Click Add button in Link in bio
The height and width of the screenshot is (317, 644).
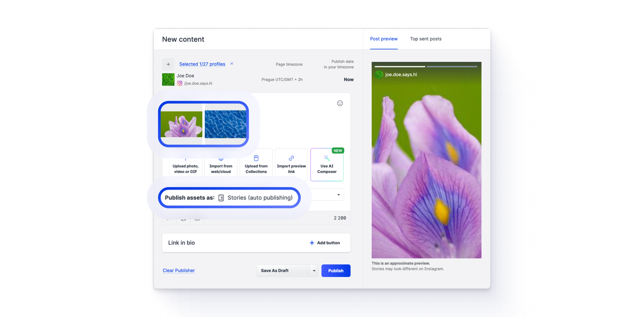click(x=325, y=243)
